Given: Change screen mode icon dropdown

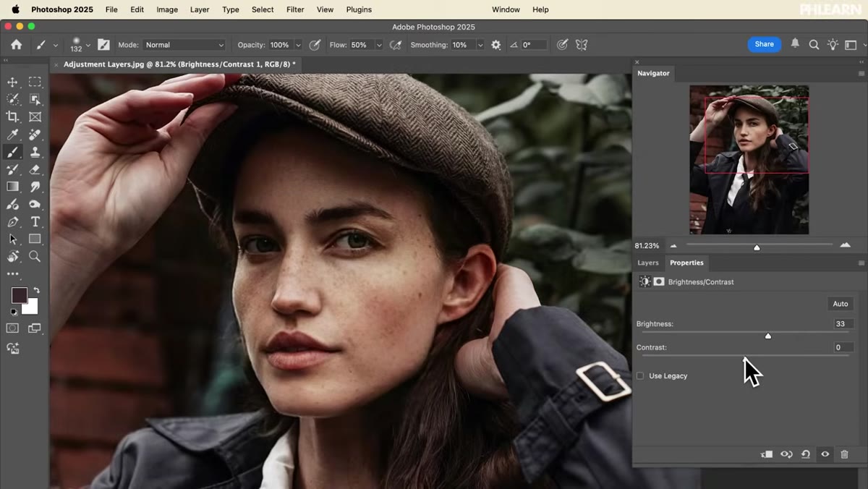Looking at the screenshot, I should (x=35, y=328).
